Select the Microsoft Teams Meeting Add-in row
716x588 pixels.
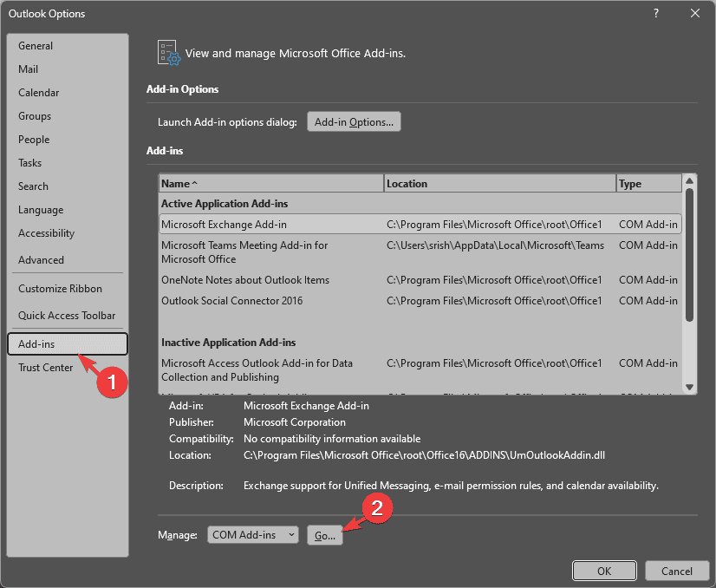[x=420, y=252]
